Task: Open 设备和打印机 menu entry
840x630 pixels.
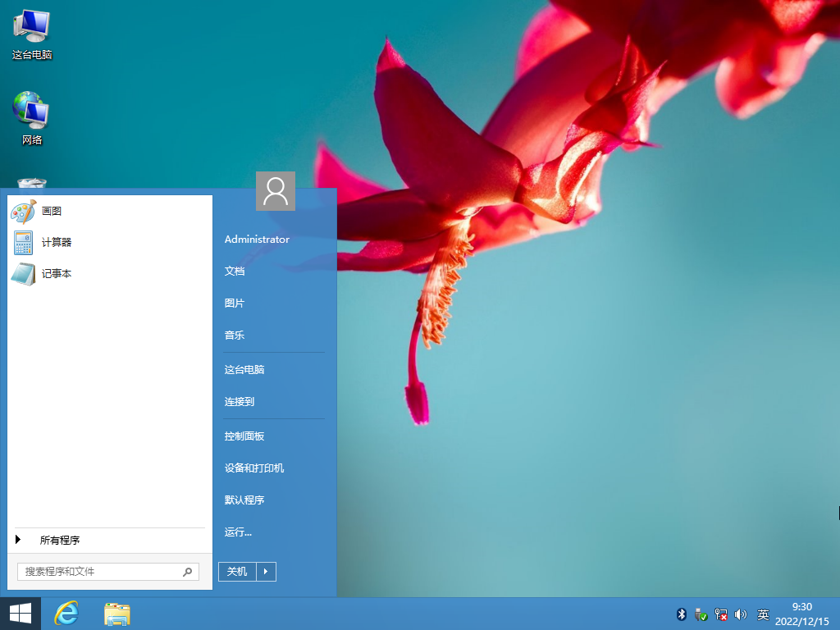Action: point(254,468)
